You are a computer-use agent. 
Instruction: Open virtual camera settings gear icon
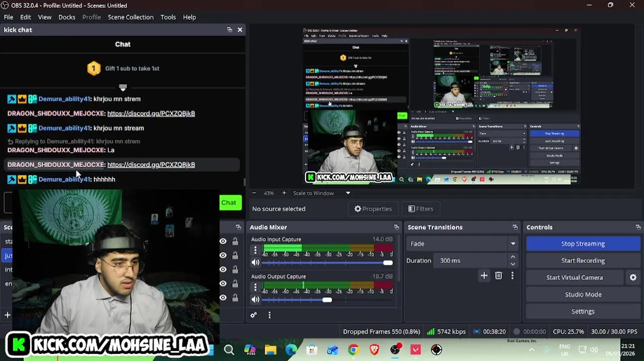point(633,277)
